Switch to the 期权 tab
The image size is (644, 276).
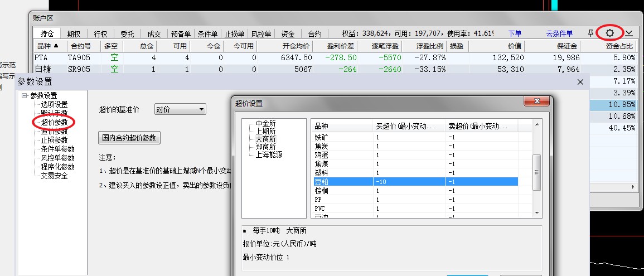tap(74, 34)
